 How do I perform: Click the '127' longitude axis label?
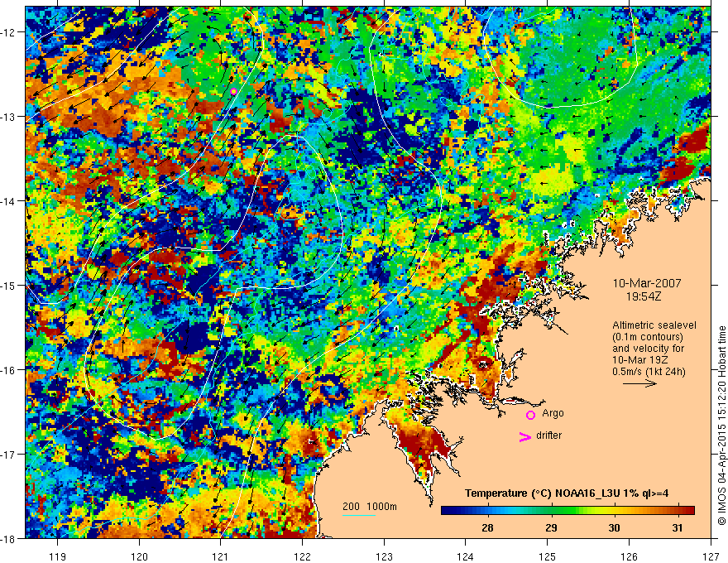click(x=711, y=556)
